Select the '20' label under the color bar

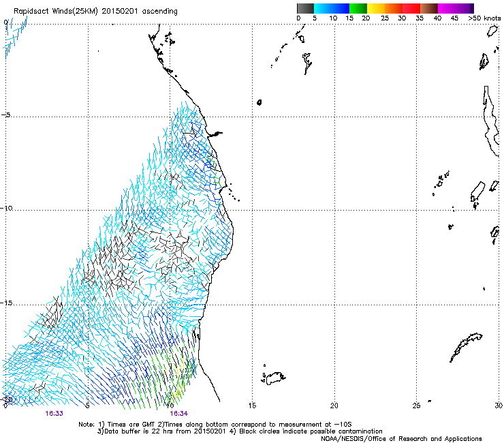(x=366, y=18)
